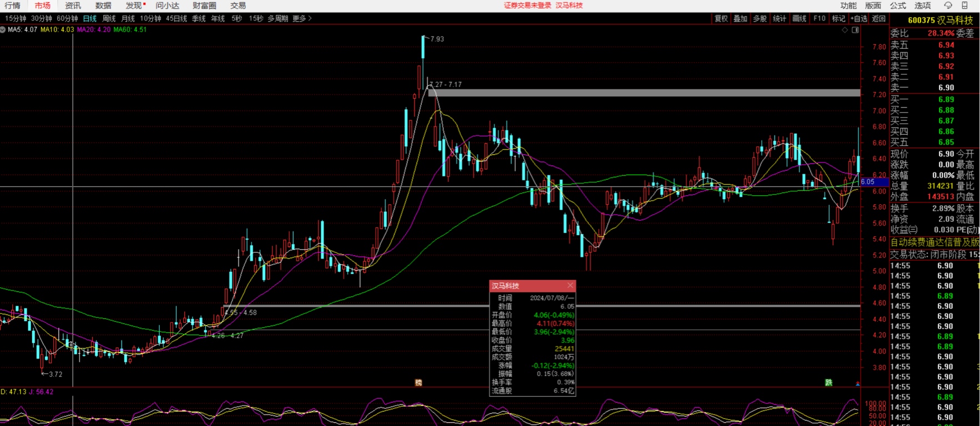The width and height of the screenshot is (980, 426).
Task: Open the 行情 menu tab
Action: [x=12, y=6]
